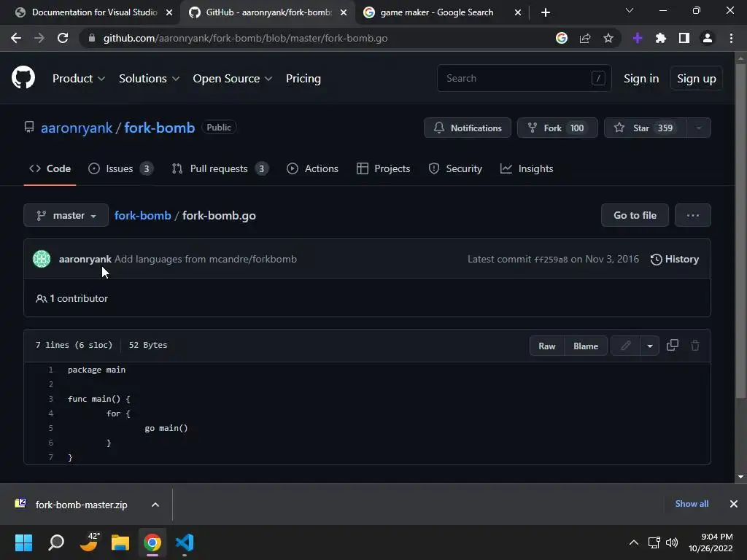Open the edit options dropdown caret
Screen dimensions: 747x560
(650, 346)
